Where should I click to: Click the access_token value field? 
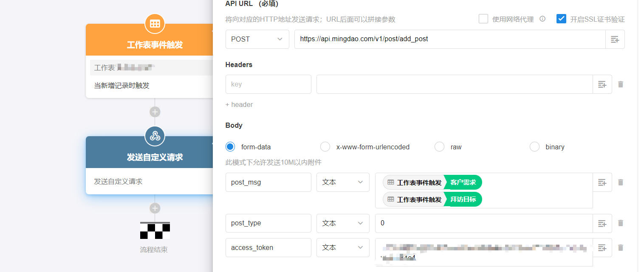(484, 252)
